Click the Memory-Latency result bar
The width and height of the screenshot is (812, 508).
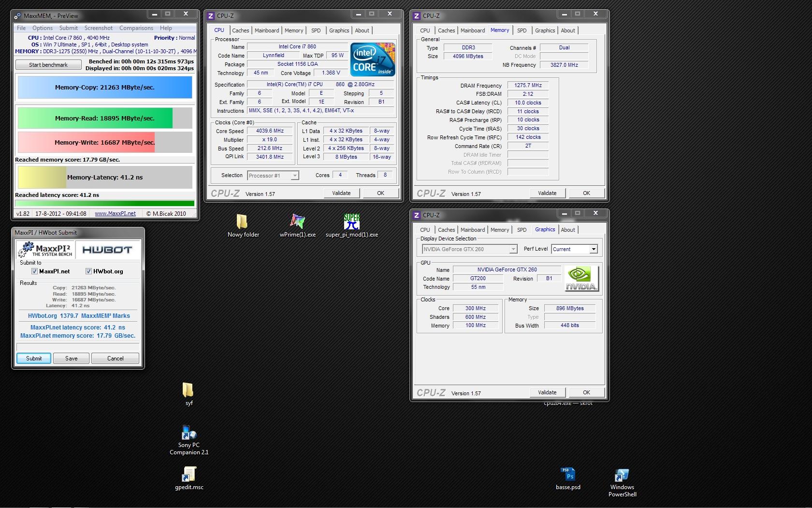(x=105, y=177)
